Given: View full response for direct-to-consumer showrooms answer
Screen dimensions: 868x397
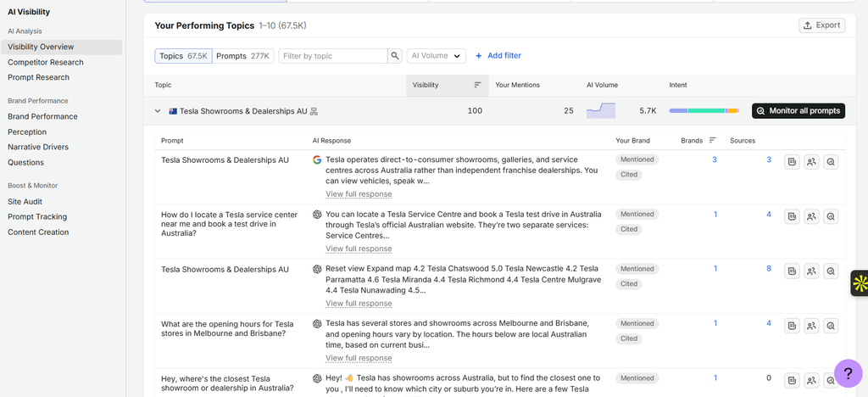Looking at the screenshot, I should coord(359,194).
